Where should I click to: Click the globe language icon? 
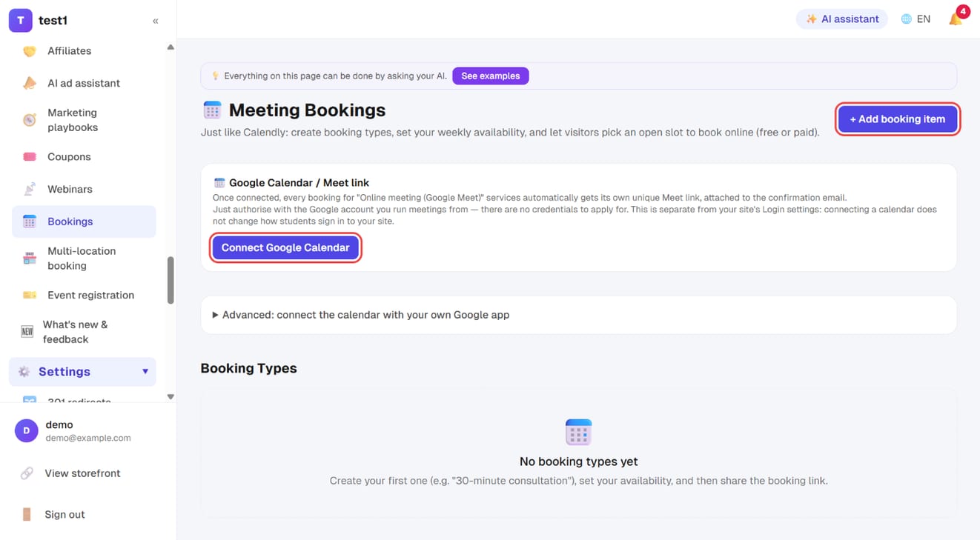coord(906,19)
